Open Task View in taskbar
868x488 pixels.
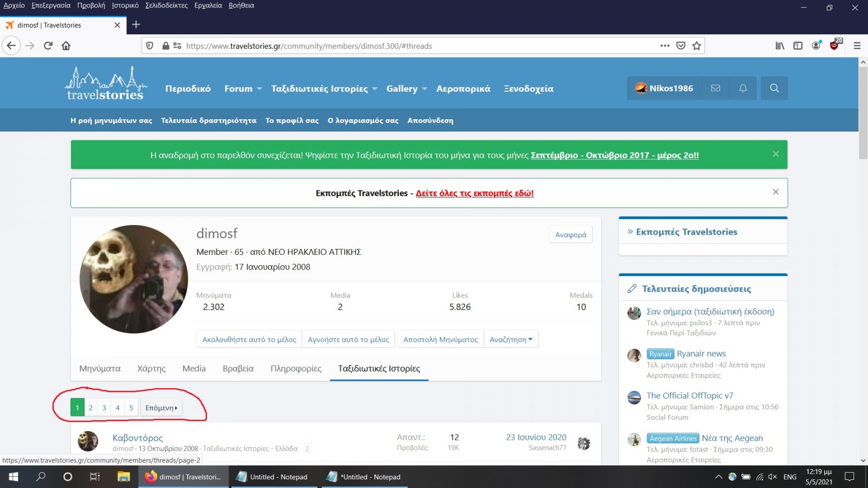(95, 477)
